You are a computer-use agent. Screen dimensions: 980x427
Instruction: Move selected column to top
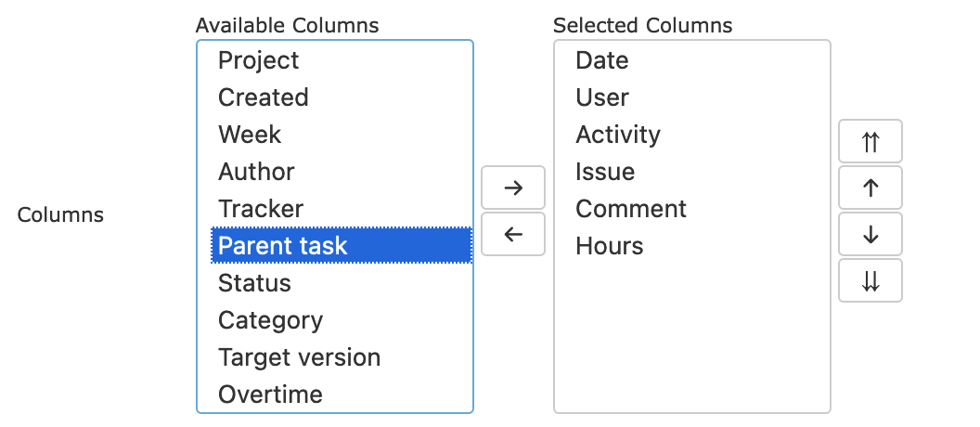click(870, 141)
